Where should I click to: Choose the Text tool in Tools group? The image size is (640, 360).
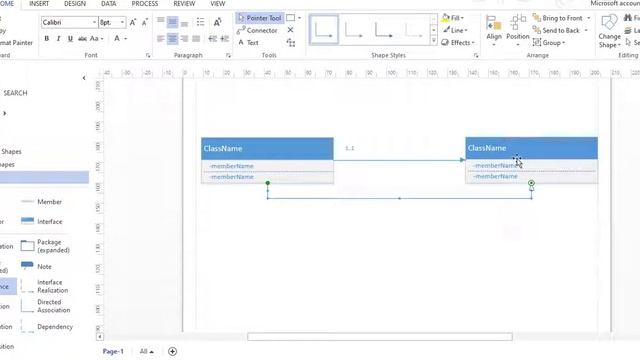pyautogui.click(x=248, y=42)
